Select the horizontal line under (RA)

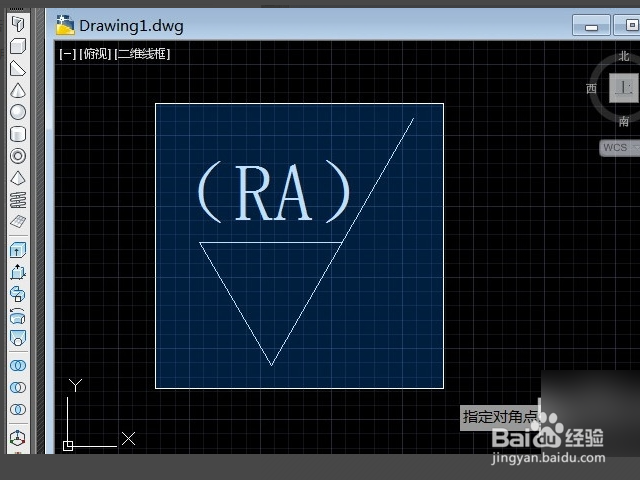coord(270,242)
